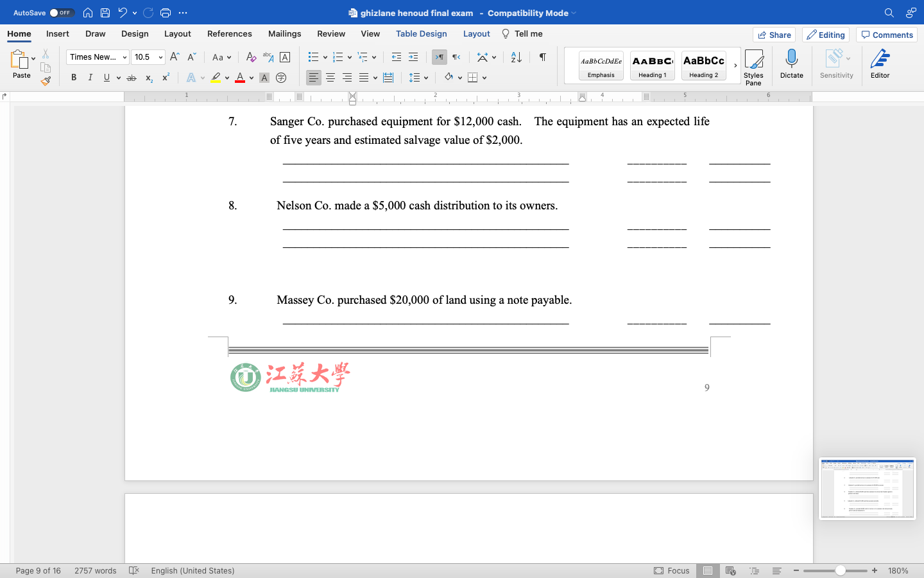The height and width of the screenshot is (578, 924).
Task: Click the Page 9 of 16 indicator
Action: pos(38,570)
